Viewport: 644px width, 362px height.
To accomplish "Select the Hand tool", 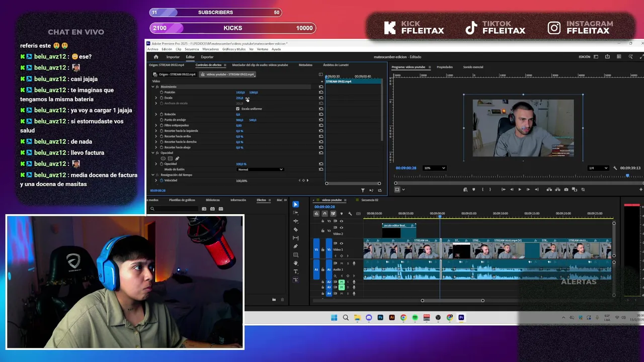I will tap(295, 263).
